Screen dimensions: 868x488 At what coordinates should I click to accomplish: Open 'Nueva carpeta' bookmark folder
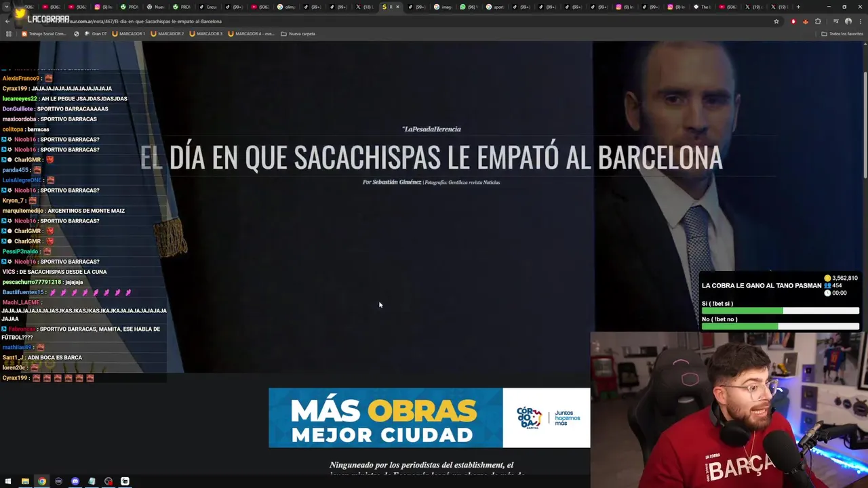point(298,33)
